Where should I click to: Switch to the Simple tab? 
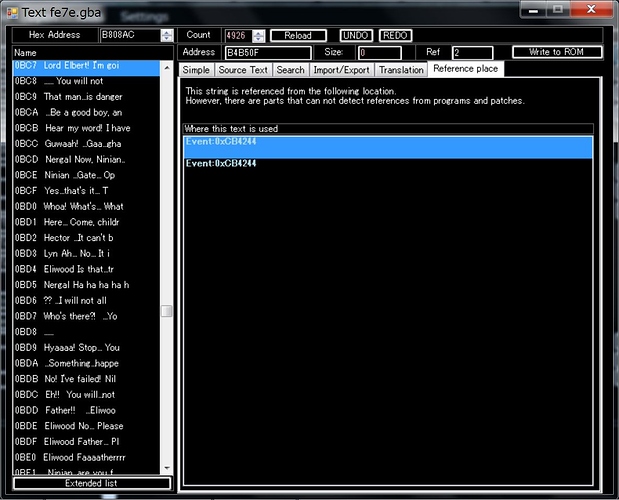[196, 70]
